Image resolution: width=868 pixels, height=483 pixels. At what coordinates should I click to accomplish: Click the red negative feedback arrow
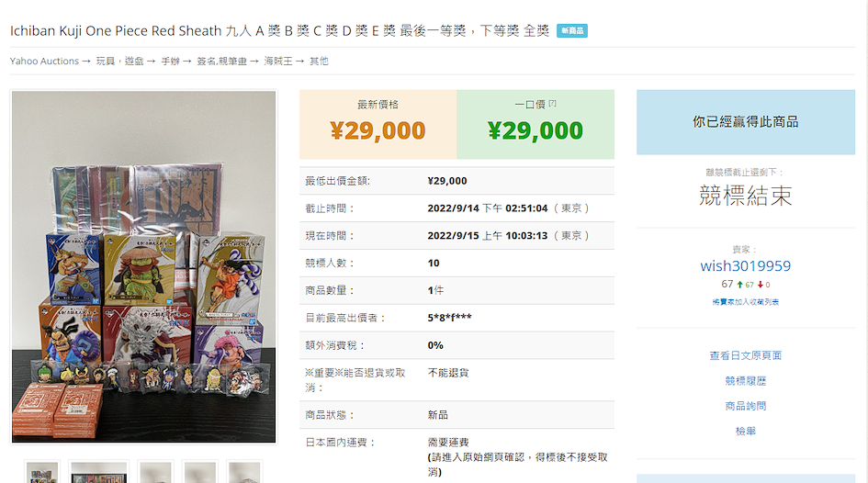click(x=761, y=285)
